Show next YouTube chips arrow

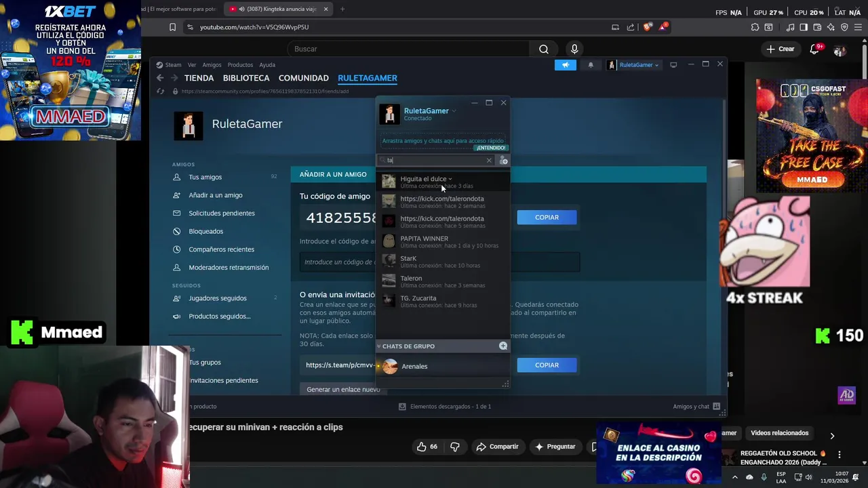832,436
